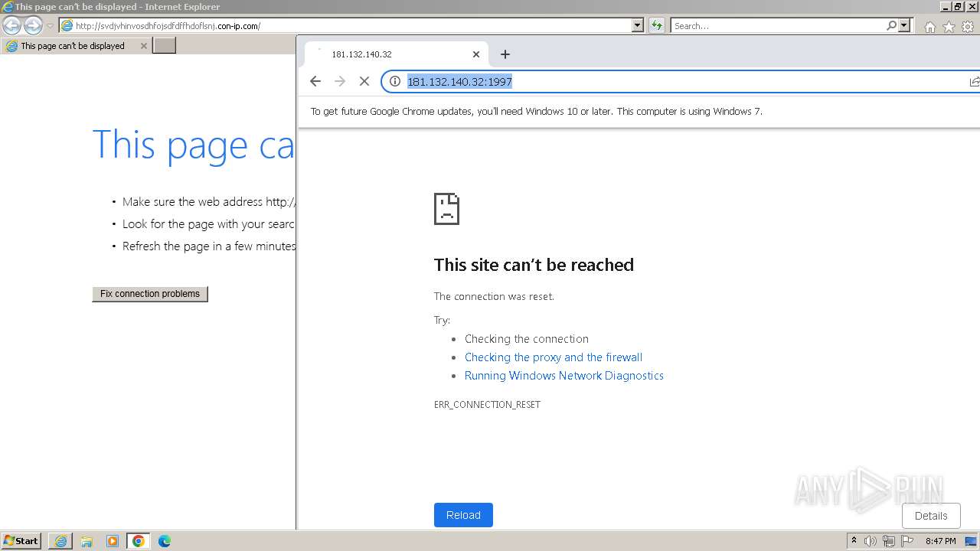Click the Chrome address 181.132.140.32:1997

pos(459,82)
